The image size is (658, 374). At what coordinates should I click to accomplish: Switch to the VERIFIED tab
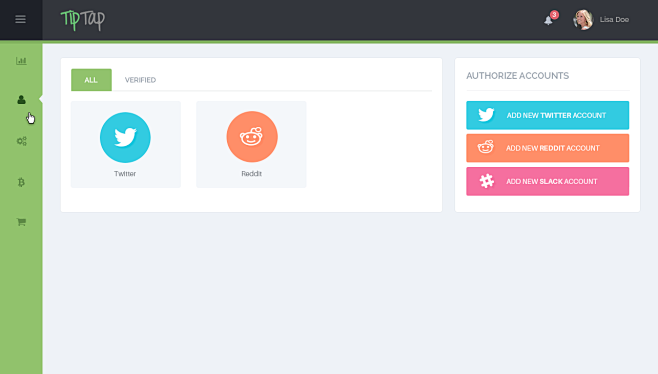coord(140,80)
